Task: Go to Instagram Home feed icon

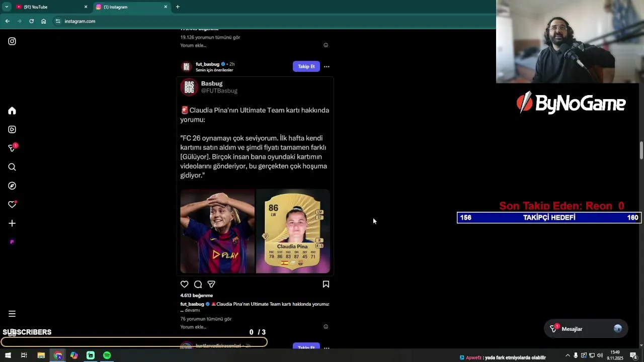Action: pos(12,111)
